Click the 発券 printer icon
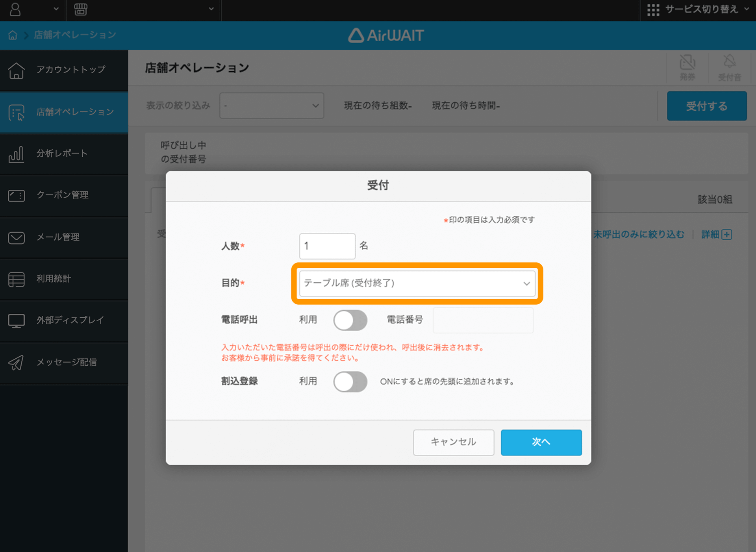This screenshot has width=756, height=552. point(687,67)
